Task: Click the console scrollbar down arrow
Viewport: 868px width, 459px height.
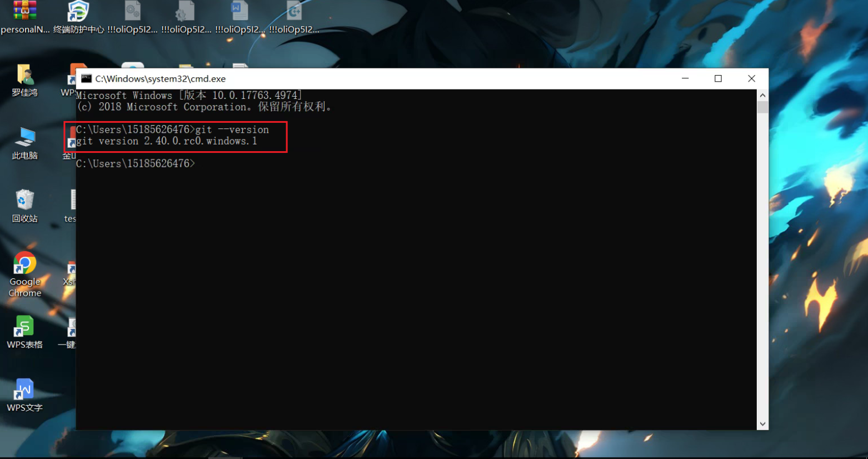Action: tap(762, 424)
